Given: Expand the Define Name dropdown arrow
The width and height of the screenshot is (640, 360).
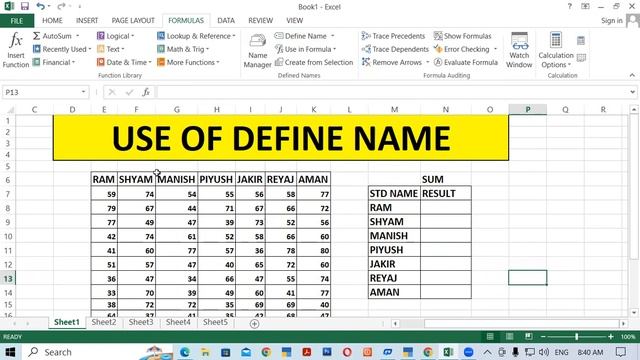Looking at the screenshot, I should 333,36.
